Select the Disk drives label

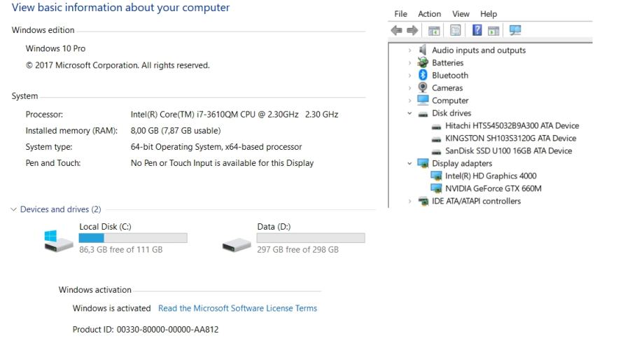point(451,113)
